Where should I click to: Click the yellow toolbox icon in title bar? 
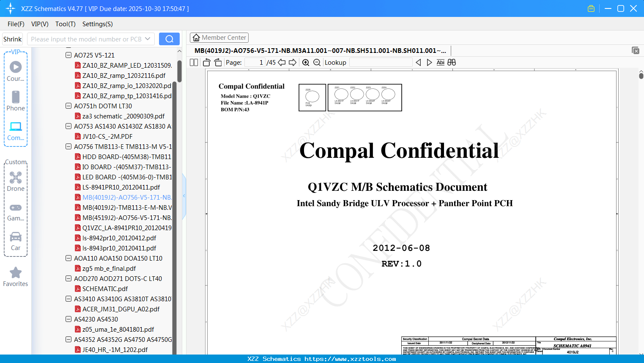pyautogui.click(x=591, y=8)
